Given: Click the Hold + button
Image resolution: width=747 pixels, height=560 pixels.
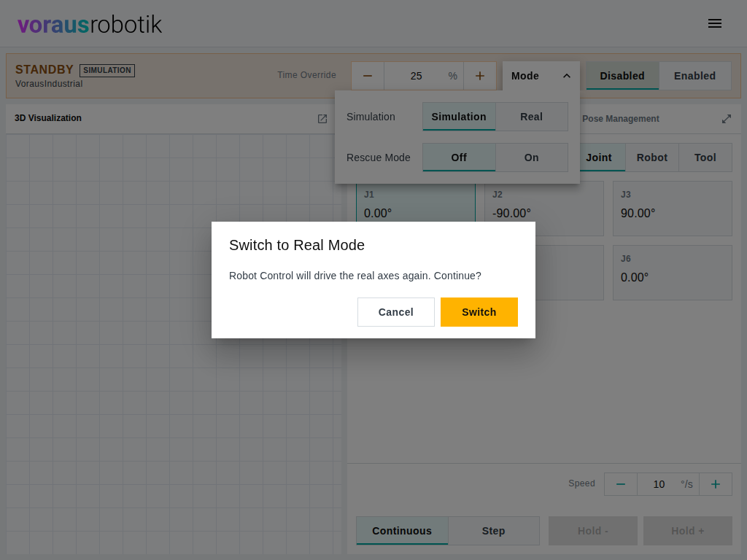Looking at the screenshot, I should (688, 531).
